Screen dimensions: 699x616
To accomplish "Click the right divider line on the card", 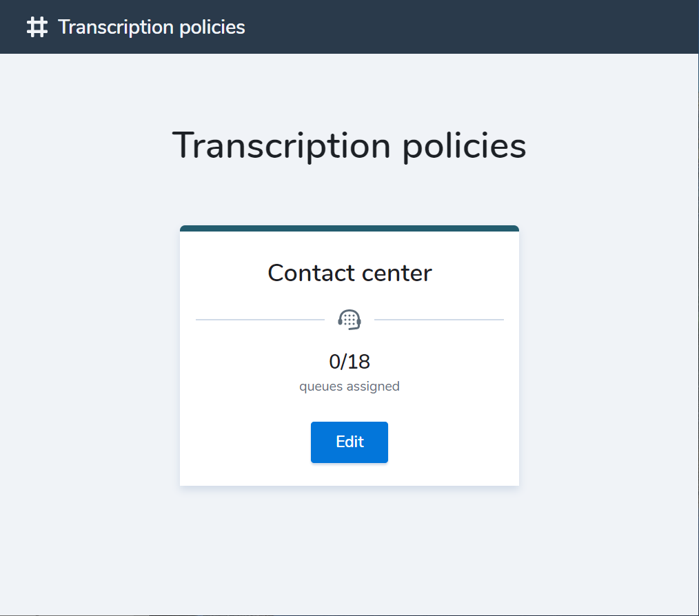I will point(438,318).
